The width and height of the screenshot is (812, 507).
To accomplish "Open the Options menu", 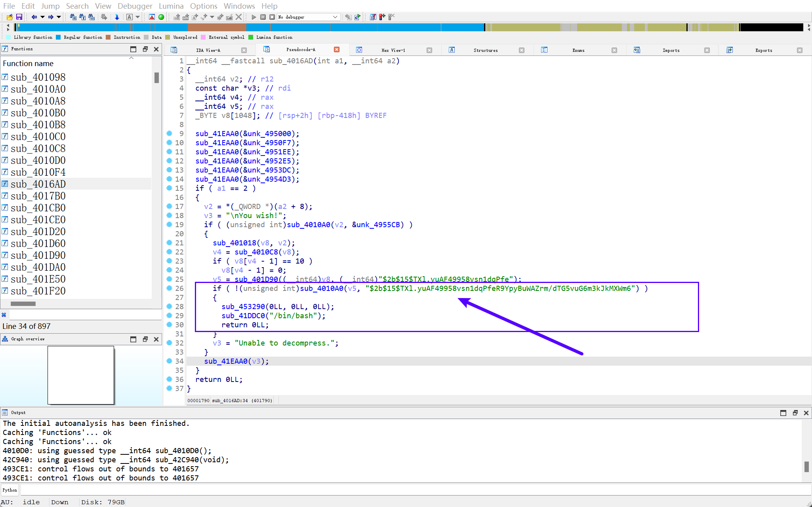I will click(204, 6).
